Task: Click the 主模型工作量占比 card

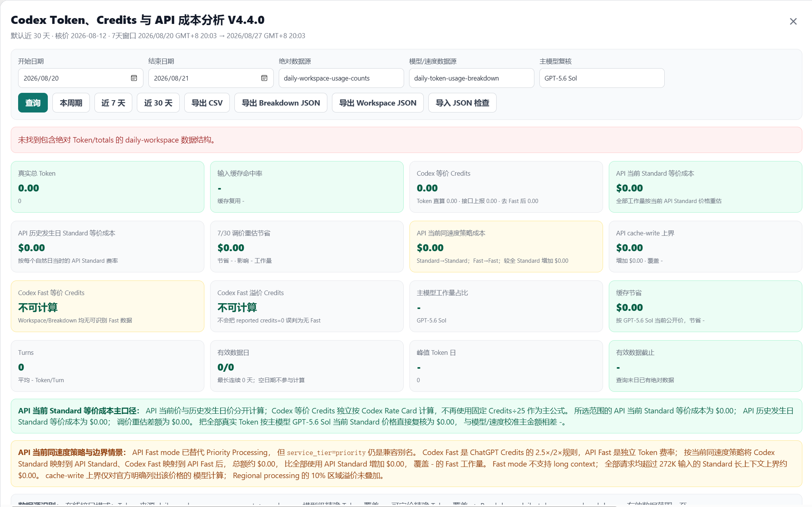Action: 506,306
